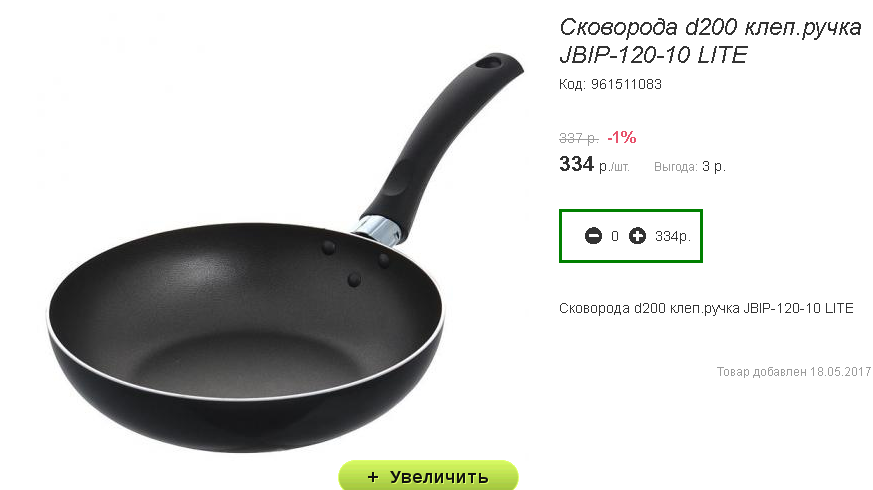This screenshot has height=490, width=873.
Task: Click the 334р. total in quantity box
Action: click(x=673, y=237)
